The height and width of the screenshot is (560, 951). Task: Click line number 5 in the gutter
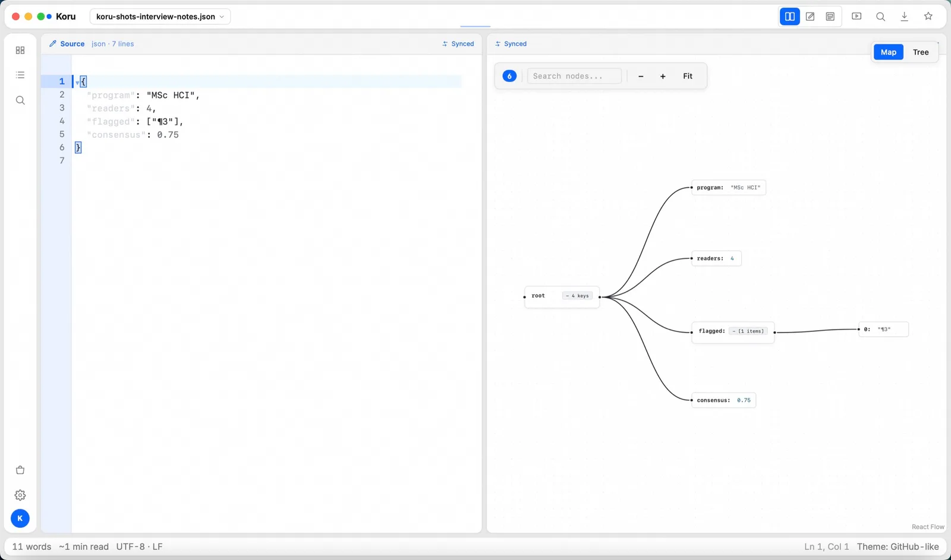[x=62, y=135]
